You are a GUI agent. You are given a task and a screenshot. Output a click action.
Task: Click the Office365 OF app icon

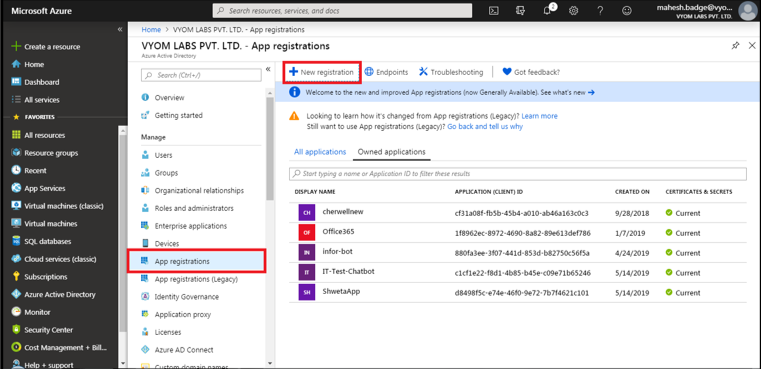(x=306, y=233)
